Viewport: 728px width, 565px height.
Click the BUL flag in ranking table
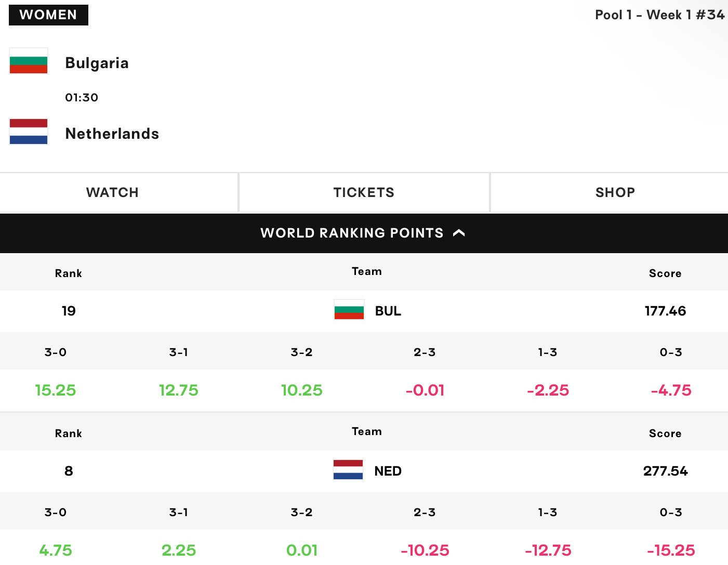tap(349, 309)
